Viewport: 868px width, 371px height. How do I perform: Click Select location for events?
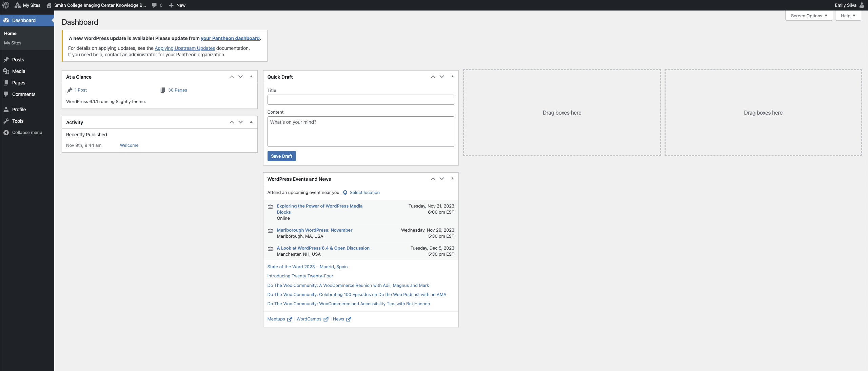coord(364,192)
